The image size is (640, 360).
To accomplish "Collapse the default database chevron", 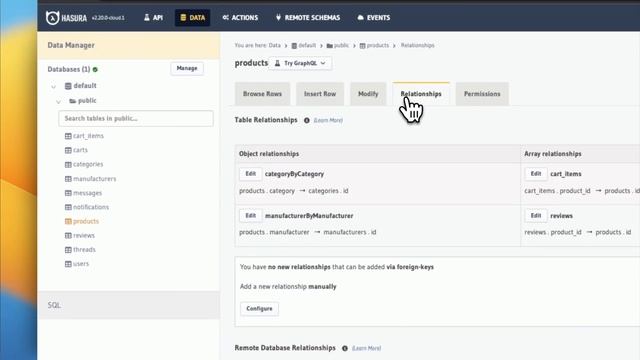I will tap(53, 86).
